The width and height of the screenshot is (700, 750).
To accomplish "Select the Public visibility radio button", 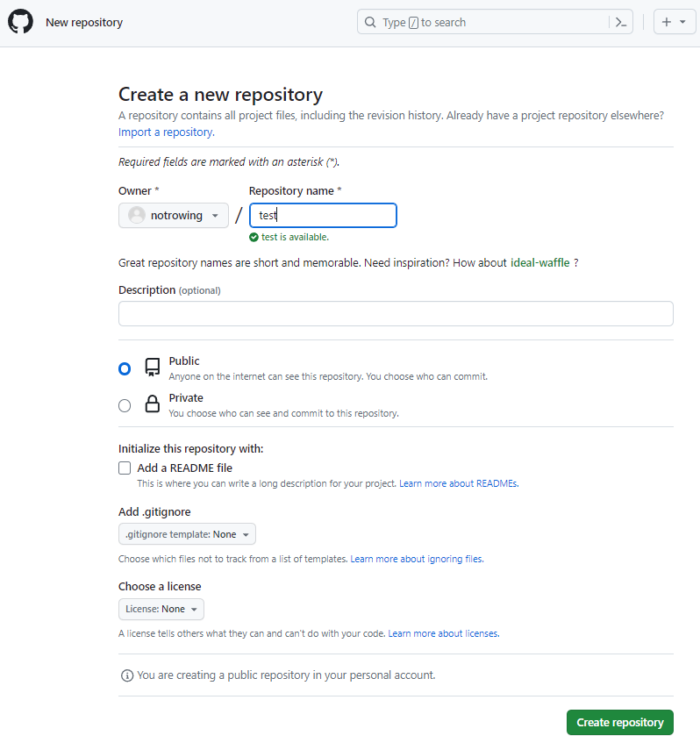I will [x=125, y=368].
